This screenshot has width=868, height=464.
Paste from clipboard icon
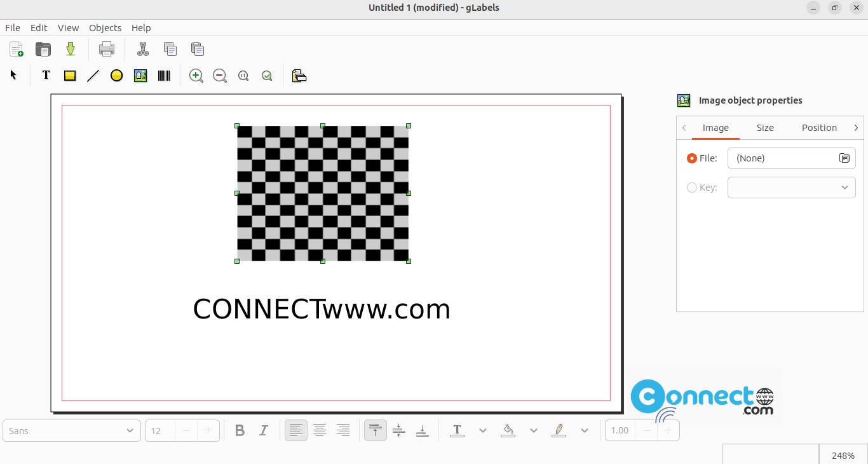tap(197, 49)
